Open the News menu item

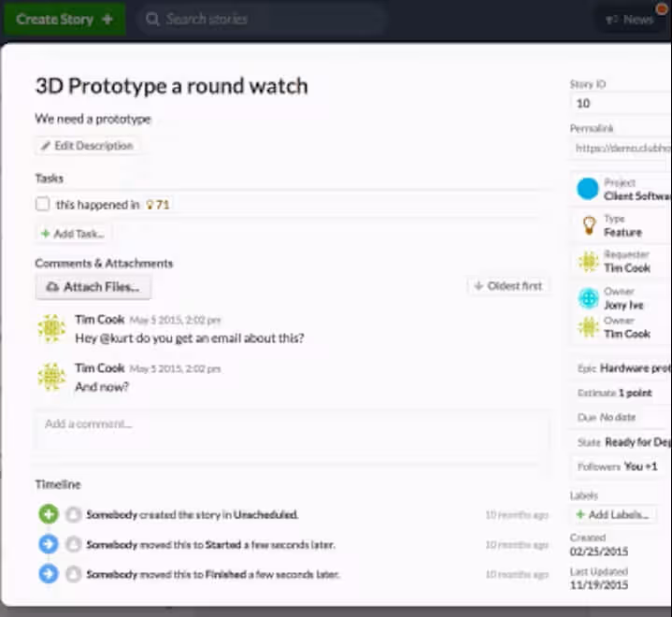tap(629, 20)
